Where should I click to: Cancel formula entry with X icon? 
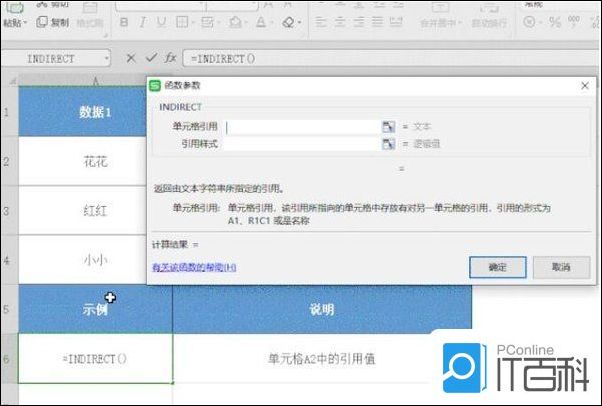[x=131, y=58]
